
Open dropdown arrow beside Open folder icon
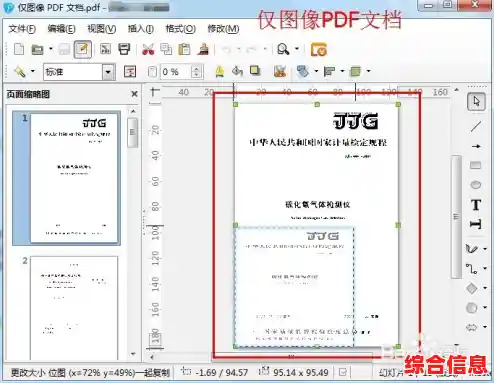tap(51, 49)
